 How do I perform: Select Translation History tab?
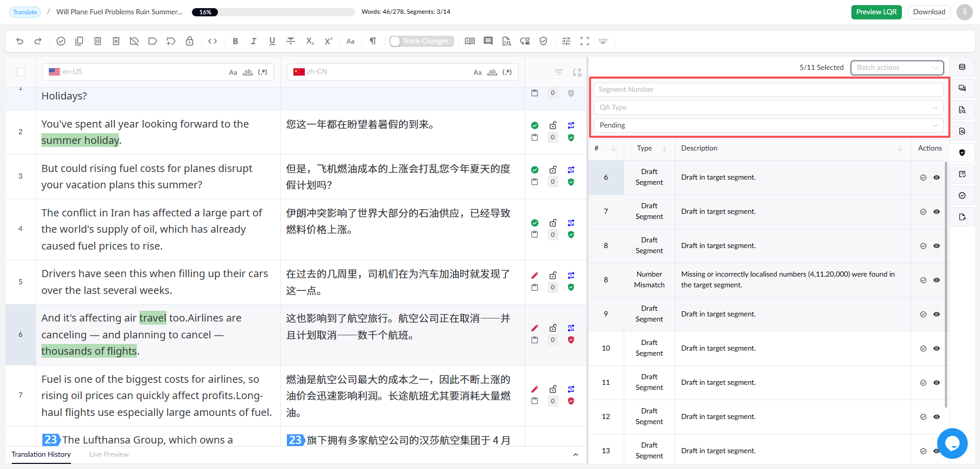coord(41,455)
